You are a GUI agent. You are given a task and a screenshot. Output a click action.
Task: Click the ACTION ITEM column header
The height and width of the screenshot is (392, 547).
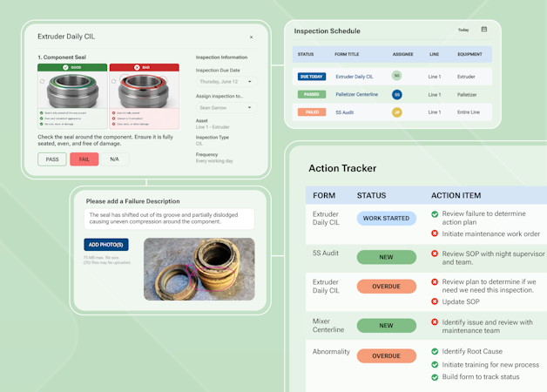456,196
